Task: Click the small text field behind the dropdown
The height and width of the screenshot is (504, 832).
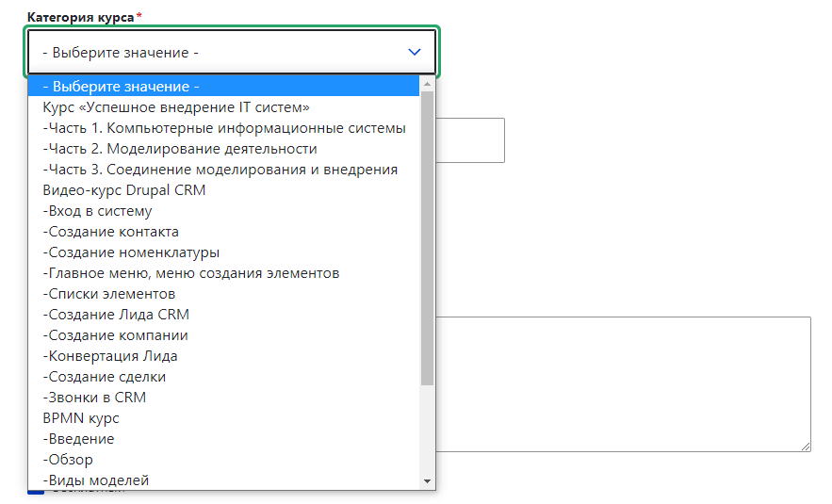Action: point(470,140)
